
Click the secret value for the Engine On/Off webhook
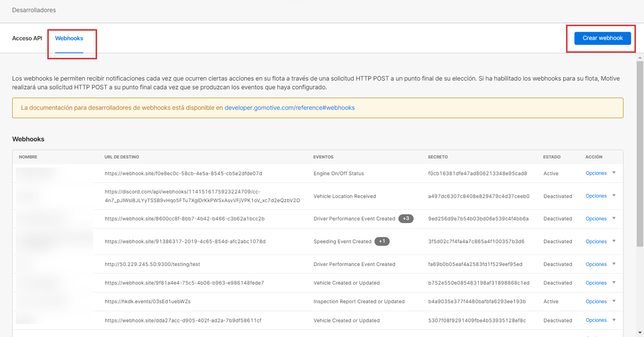(x=477, y=174)
